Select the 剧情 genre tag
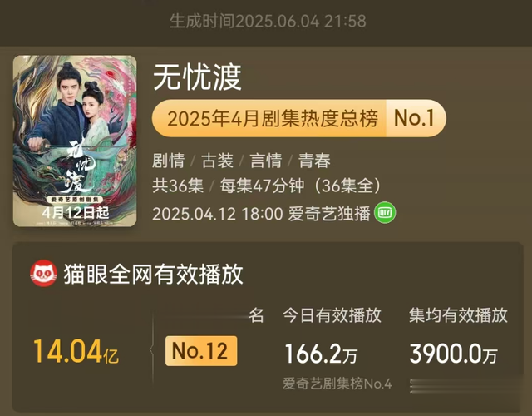Image resolution: width=532 pixels, height=416 pixels. (x=168, y=161)
